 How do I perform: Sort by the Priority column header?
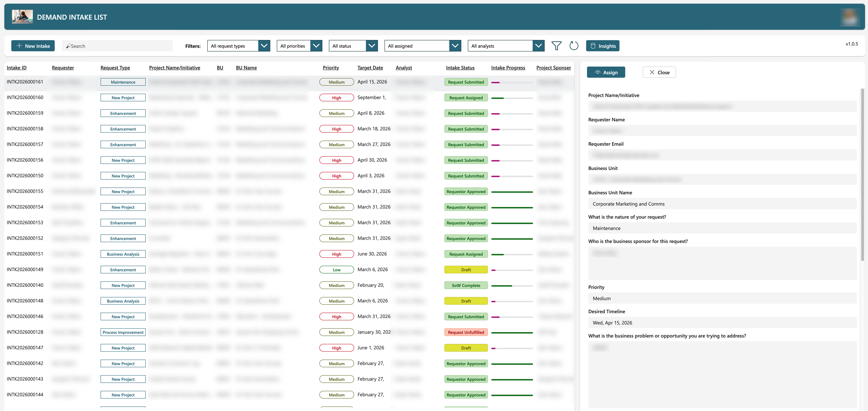point(330,67)
